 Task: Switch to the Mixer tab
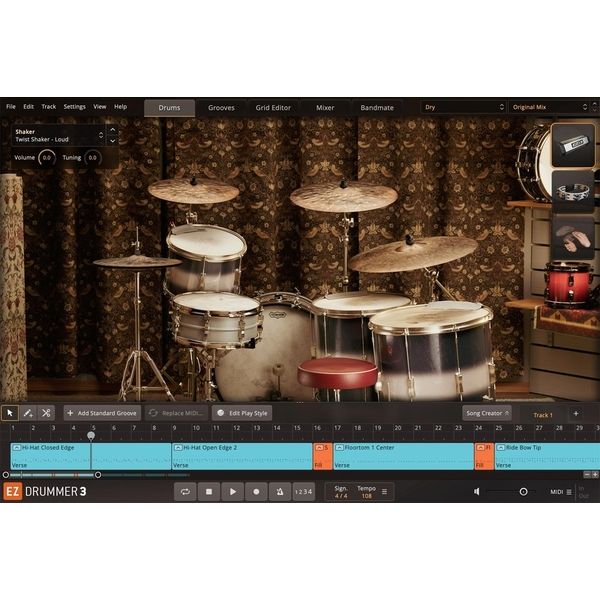click(325, 108)
